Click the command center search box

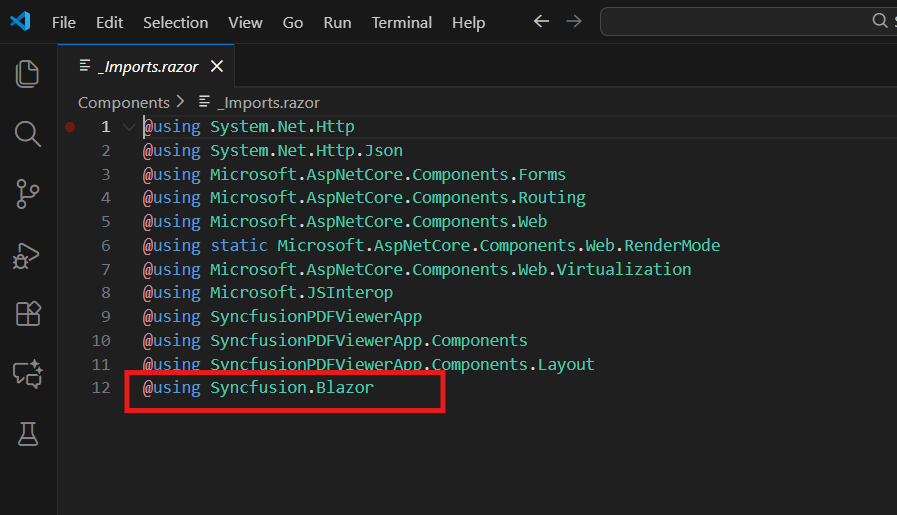coord(748,22)
